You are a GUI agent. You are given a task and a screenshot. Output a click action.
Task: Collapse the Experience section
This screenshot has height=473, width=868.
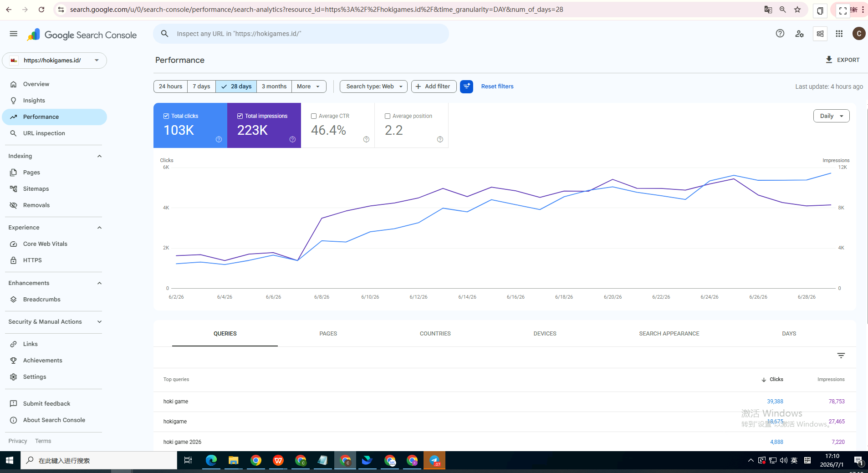[x=99, y=228]
